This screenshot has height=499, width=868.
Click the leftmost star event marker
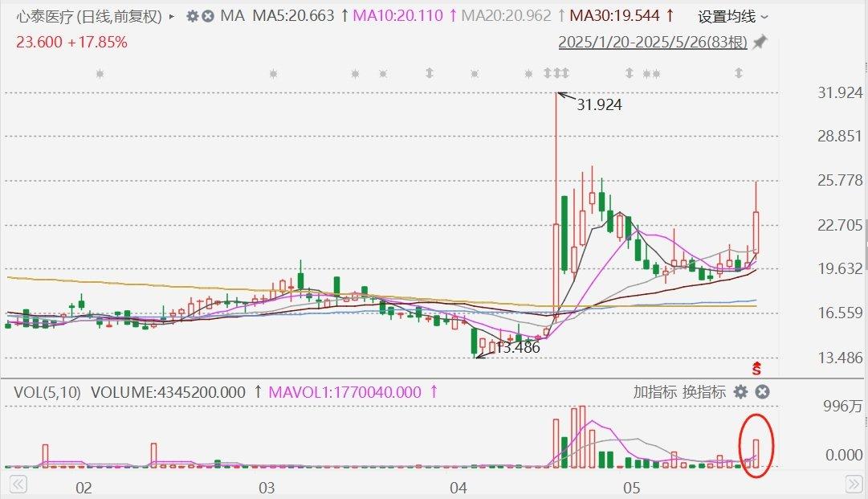pos(100,74)
